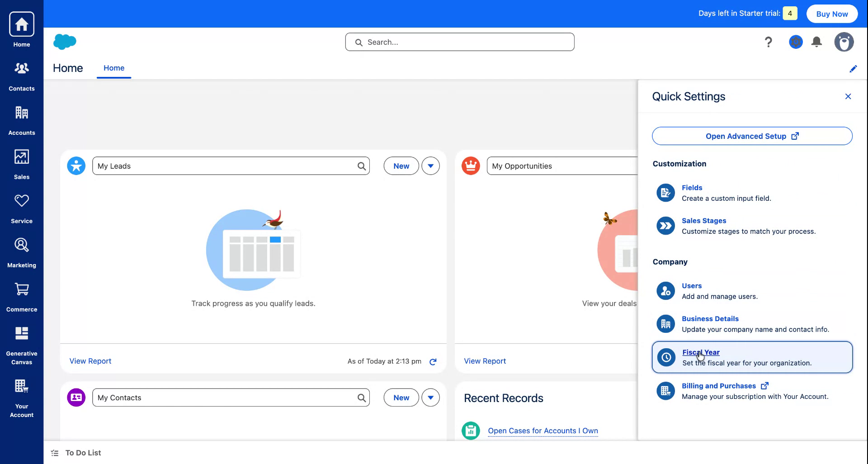The height and width of the screenshot is (464, 868).
Task: Open the To Do List
Action: click(x=83, y=452)
